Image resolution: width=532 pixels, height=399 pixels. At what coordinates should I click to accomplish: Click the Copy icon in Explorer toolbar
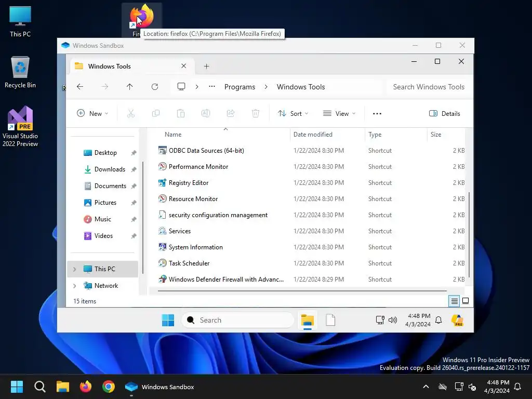click(156, 113)
